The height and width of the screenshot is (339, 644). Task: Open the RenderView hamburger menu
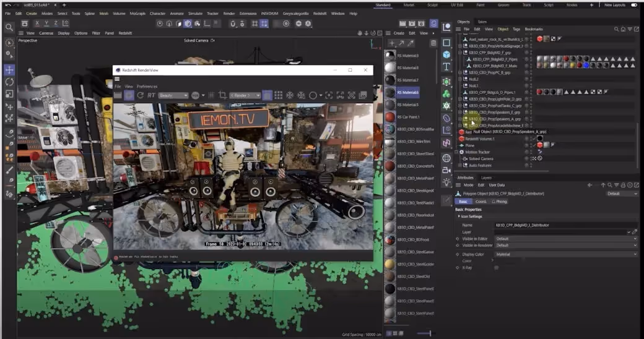(x=118, y=79)
